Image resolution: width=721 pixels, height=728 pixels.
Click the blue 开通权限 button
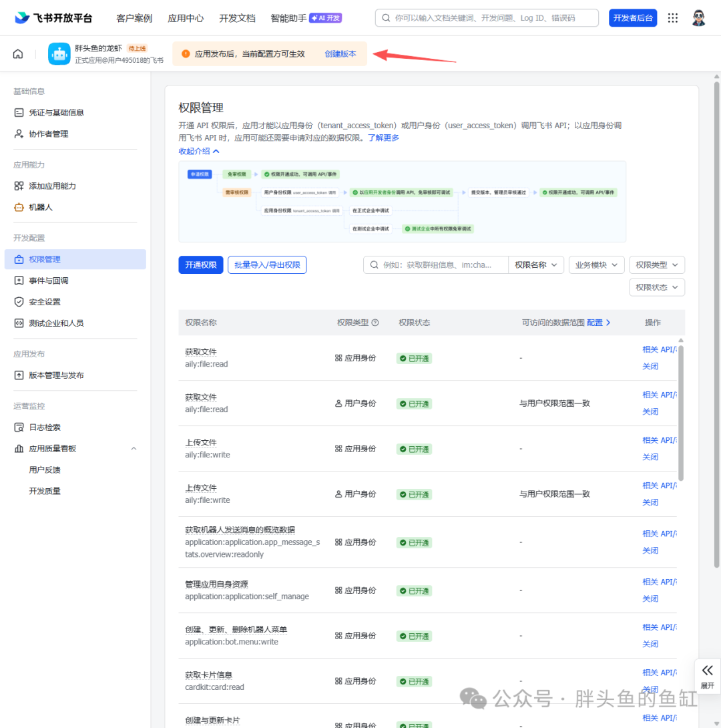201,265
